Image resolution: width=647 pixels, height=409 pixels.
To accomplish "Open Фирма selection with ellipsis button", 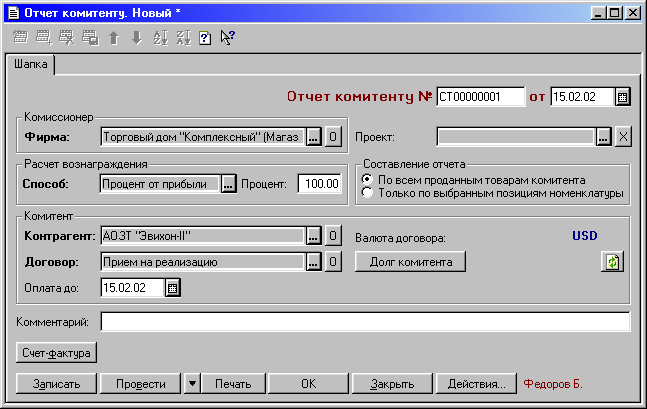I will [x=313, y=138].
